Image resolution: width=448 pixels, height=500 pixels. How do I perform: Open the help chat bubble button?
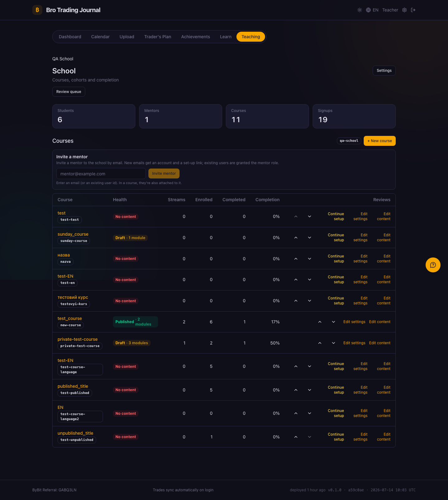click(433, 265)
